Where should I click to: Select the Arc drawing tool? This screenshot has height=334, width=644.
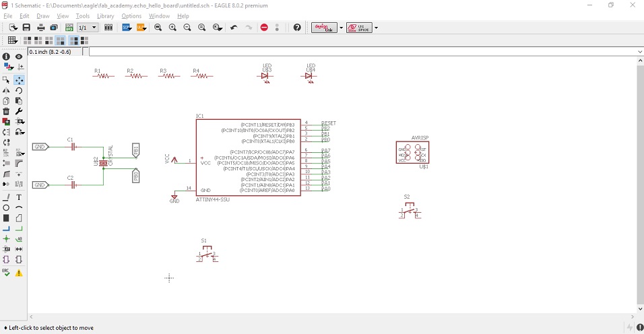click(19, 207)
